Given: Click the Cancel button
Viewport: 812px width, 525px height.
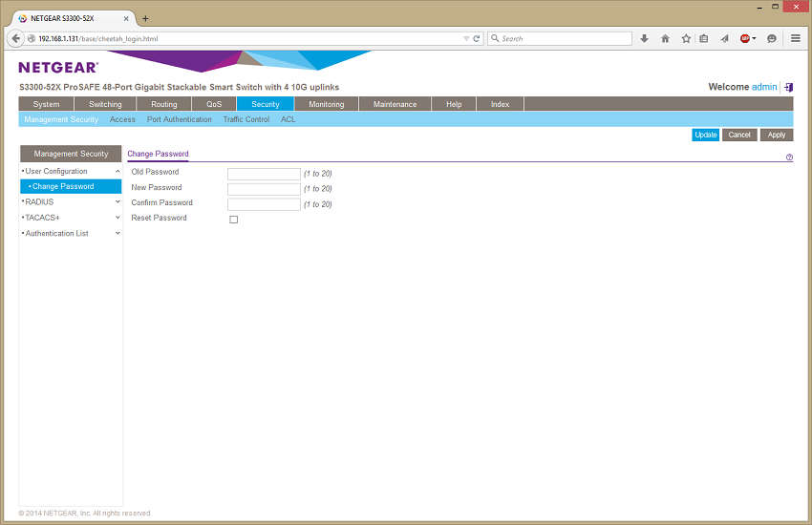Looking at the screenshot, I should coord(739,135).
